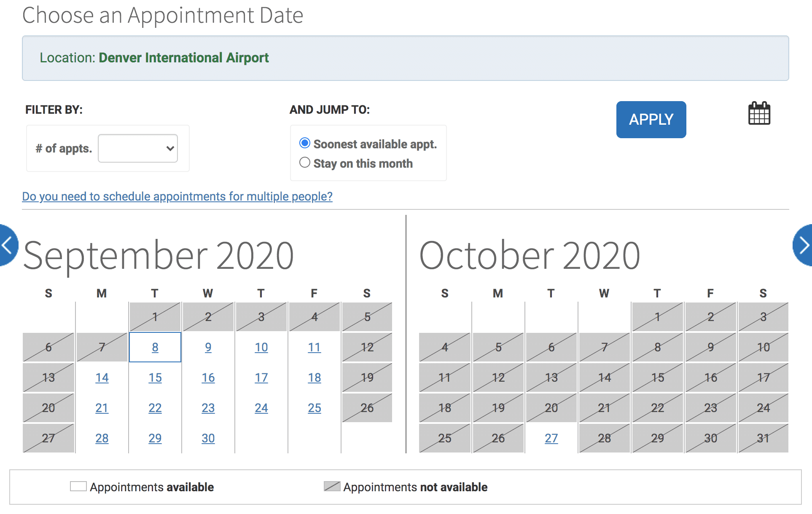Pick September 10 from the calendar
Image resolution: width=812 pixels, height=514 pixels.
point(261,347)
